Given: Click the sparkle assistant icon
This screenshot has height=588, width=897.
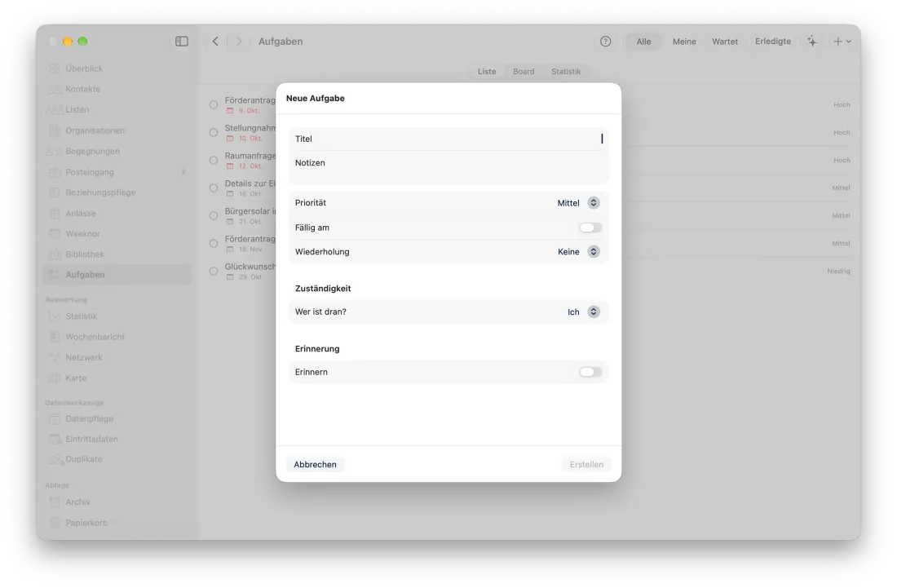Looking at the screenshot, I should tap(811, 41).
